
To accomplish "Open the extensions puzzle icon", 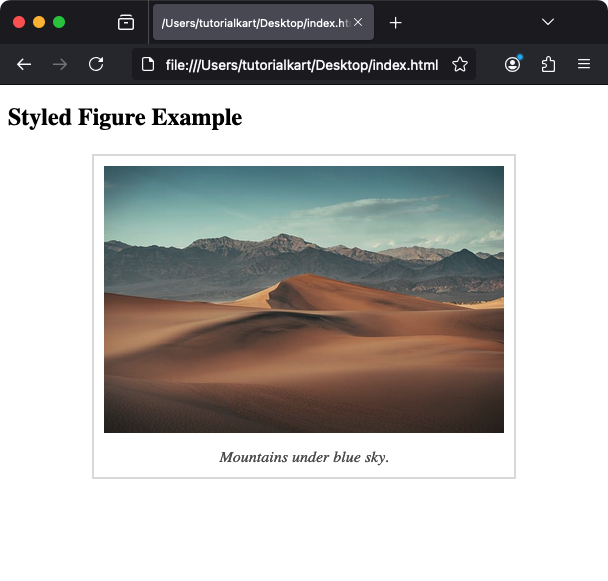I will tap(548, 64).
